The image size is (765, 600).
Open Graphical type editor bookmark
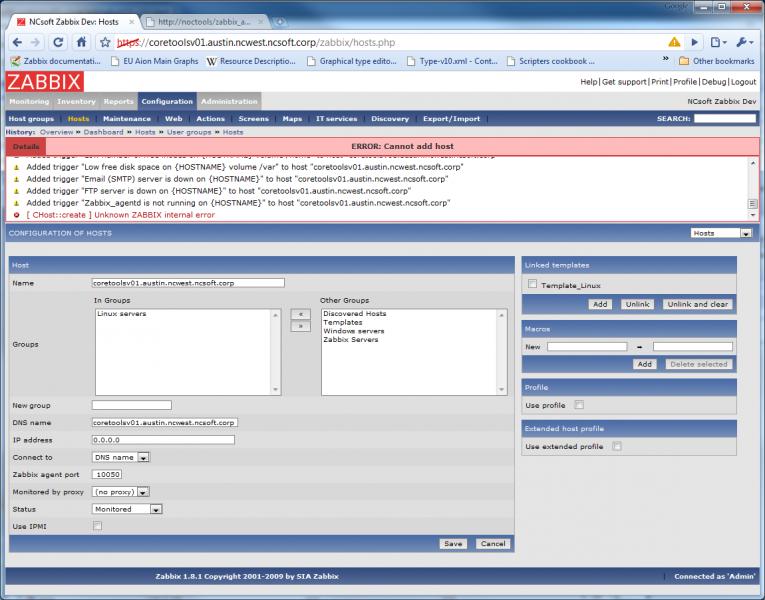(352, 61)
